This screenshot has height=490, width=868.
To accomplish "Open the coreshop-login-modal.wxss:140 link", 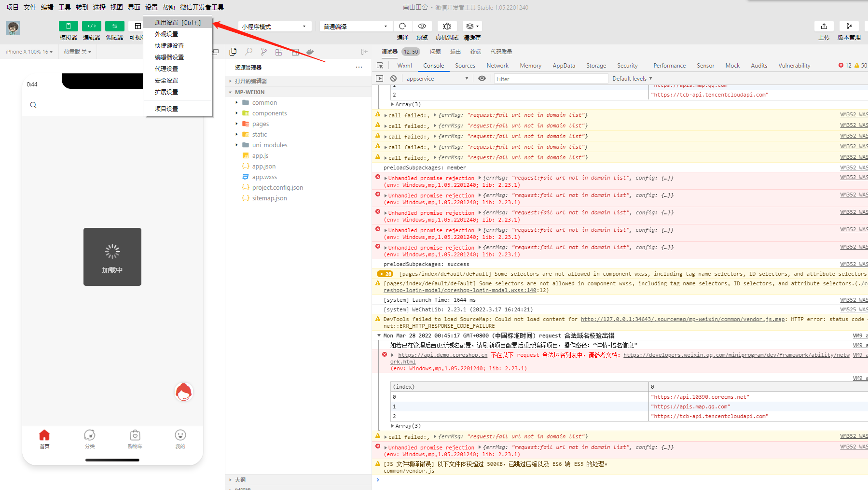I will coord(460,290).
